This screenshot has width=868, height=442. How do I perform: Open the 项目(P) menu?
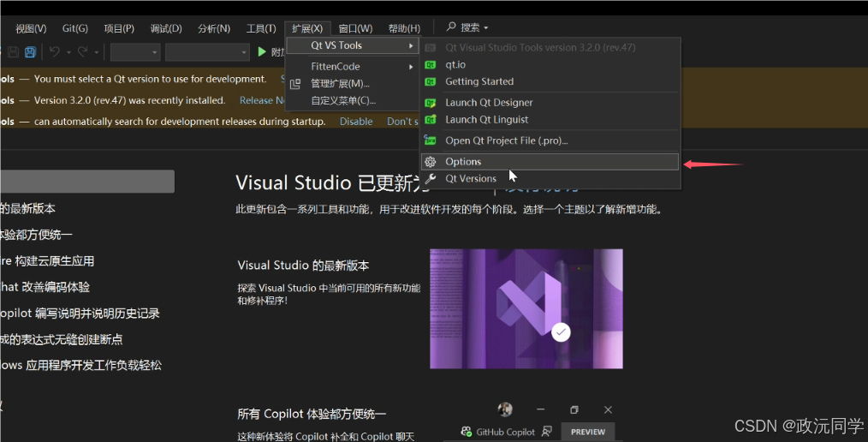coord(119,29)
